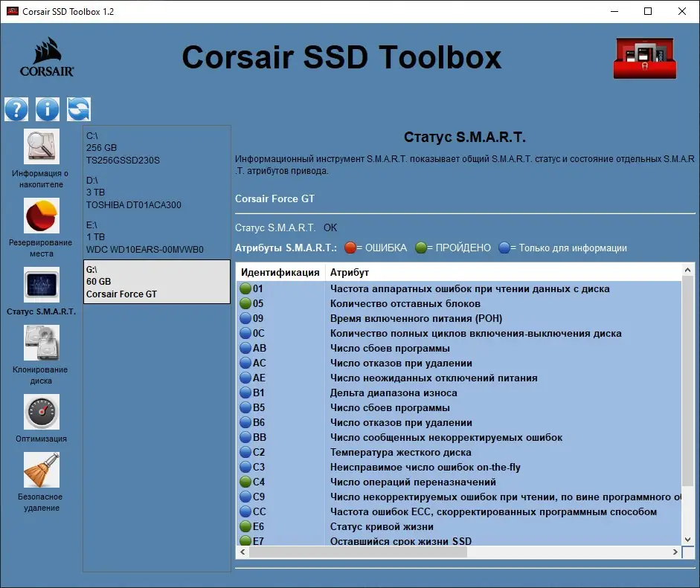Click the scroll down arrow of the attribute list
Image resolution: width=700 pixels, height=588 pixels.
point(687,540)
